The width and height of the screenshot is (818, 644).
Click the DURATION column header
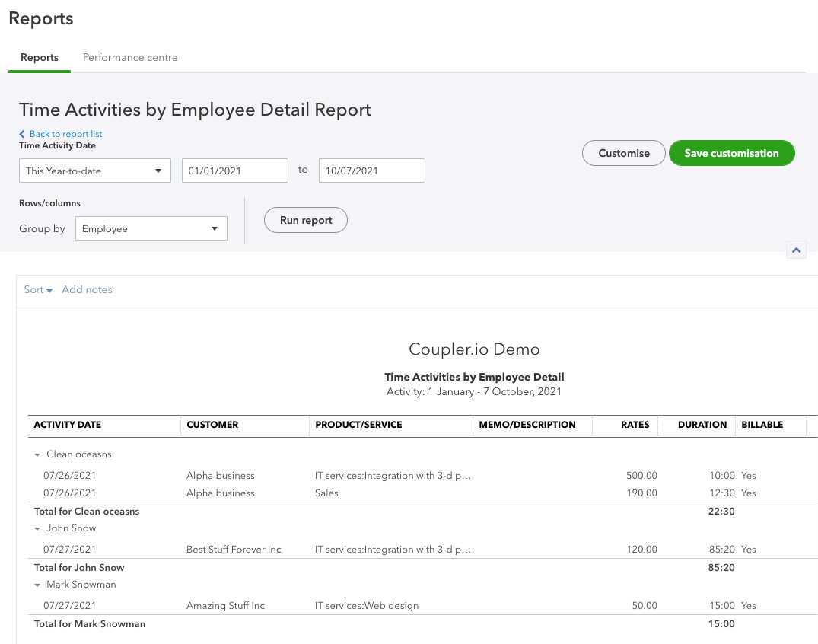tap(702, 425)
